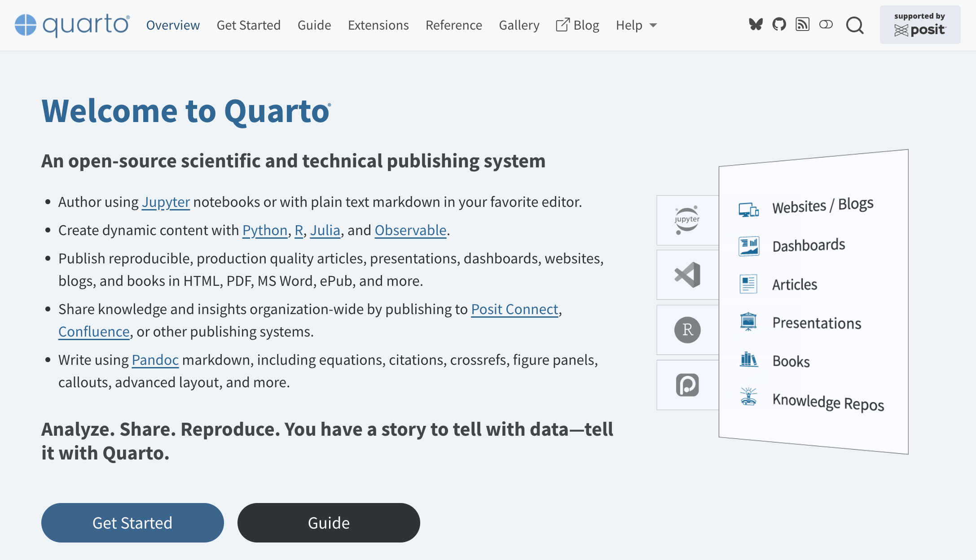This screenshot has height=560, width=976.
Task: Click the "Dashboards" label
Action: pyautogui.click(x=809, y=245)
